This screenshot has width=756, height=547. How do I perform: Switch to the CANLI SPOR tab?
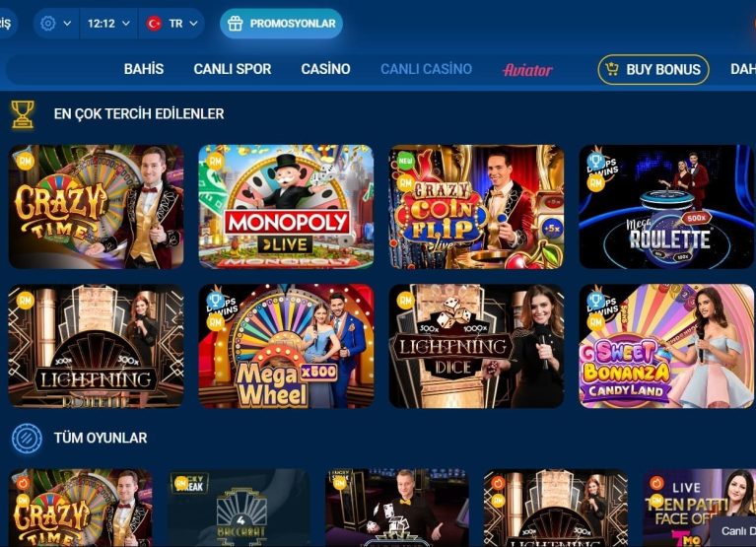point(233,69)
